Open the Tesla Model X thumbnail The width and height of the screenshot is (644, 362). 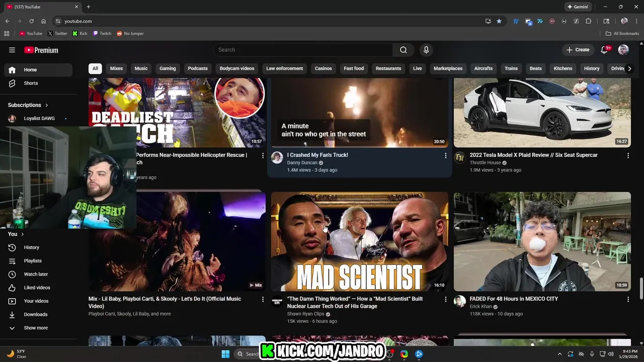[x=542, y=113]
